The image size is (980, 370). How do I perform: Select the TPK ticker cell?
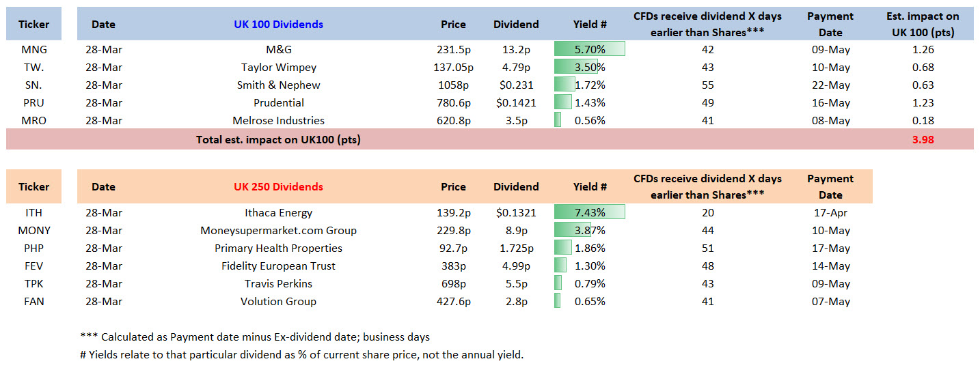coord(33,283)
